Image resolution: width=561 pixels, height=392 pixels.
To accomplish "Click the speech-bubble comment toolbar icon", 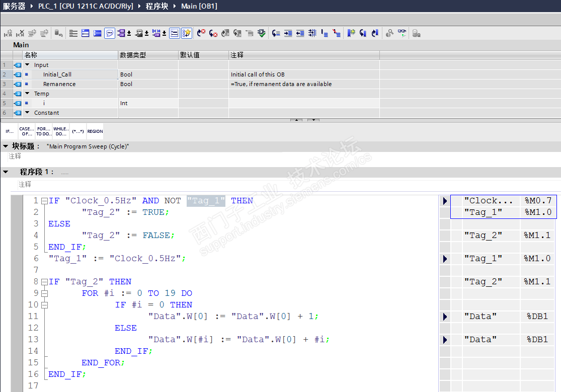I will pyautogui.click(x=110, y=33).
